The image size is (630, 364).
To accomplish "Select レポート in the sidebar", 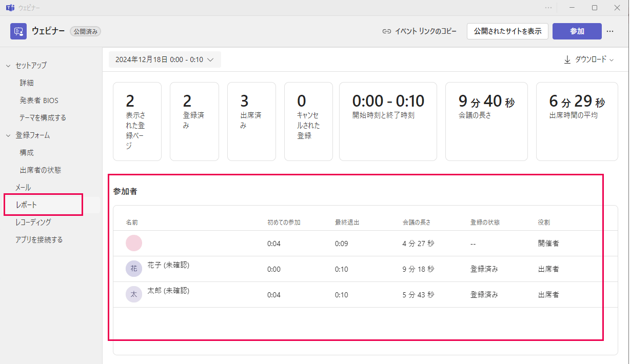I will 26,205.
